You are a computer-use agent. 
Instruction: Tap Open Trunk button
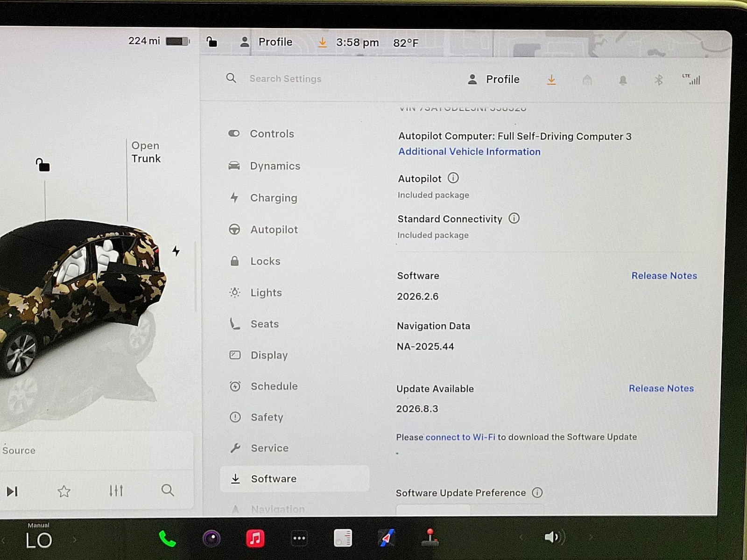(146, 152)
